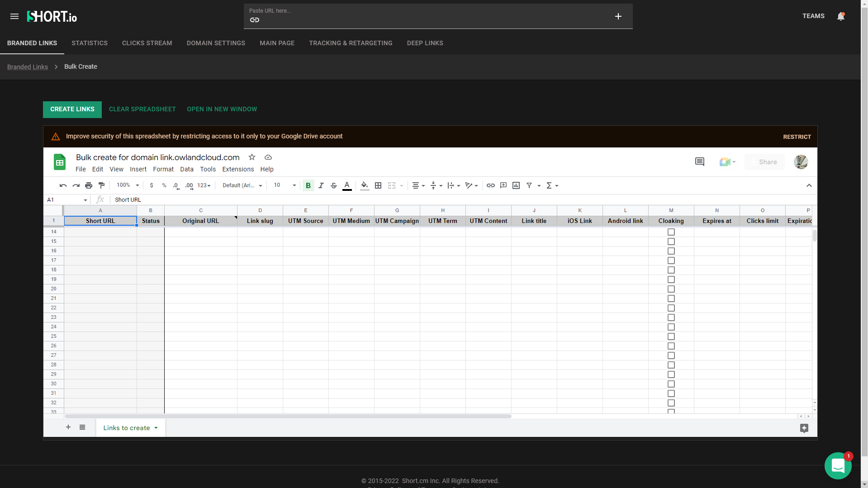Tick Cloaking checkbox in row 26
The height and width of the screenshot is (488, 868).
(671, 346)
